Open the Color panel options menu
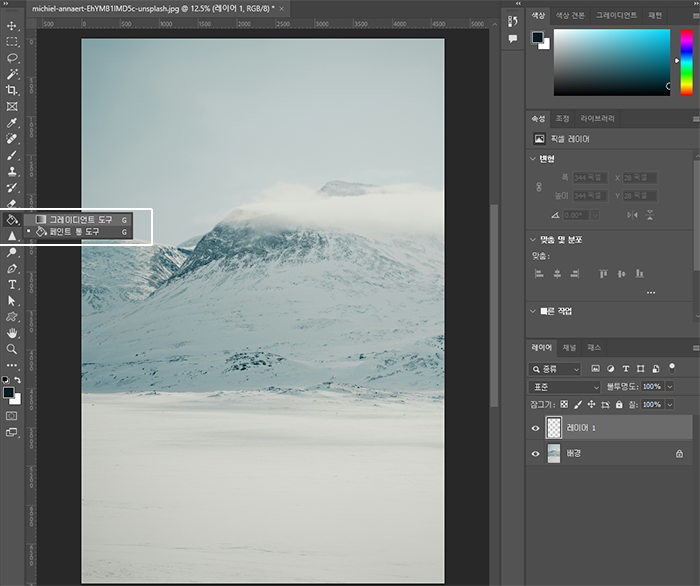Viewport: 700px width, 586px height. [696, 16]
